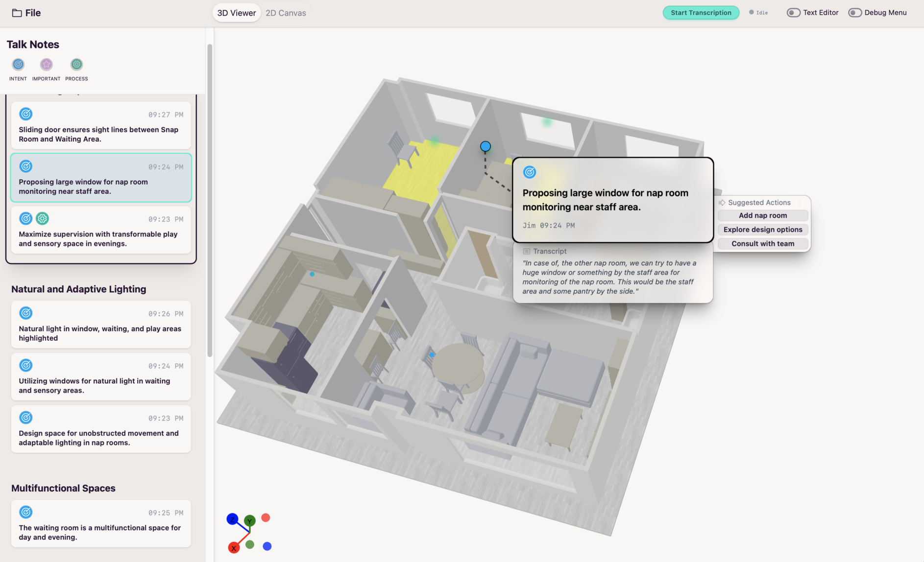Screen dimensions: 924x562
Task: Click the unlabeled green gizmo dot
Action: (x=250, y=544)
